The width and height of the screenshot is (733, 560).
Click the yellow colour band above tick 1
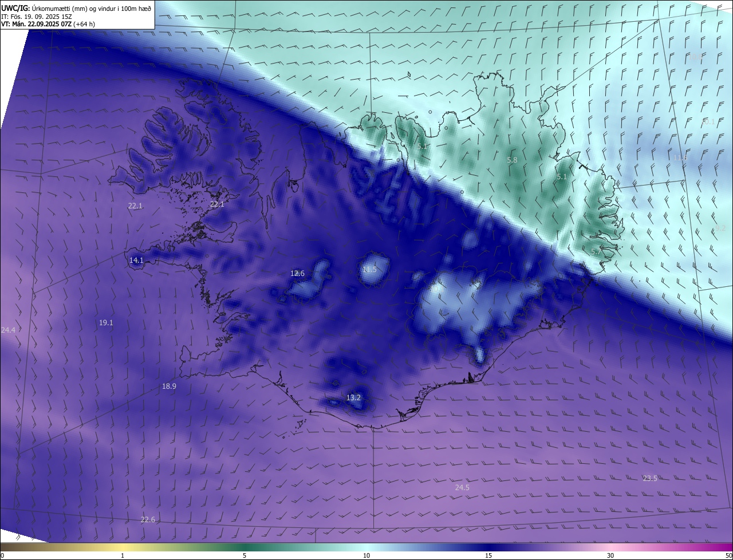pos(123,547)
